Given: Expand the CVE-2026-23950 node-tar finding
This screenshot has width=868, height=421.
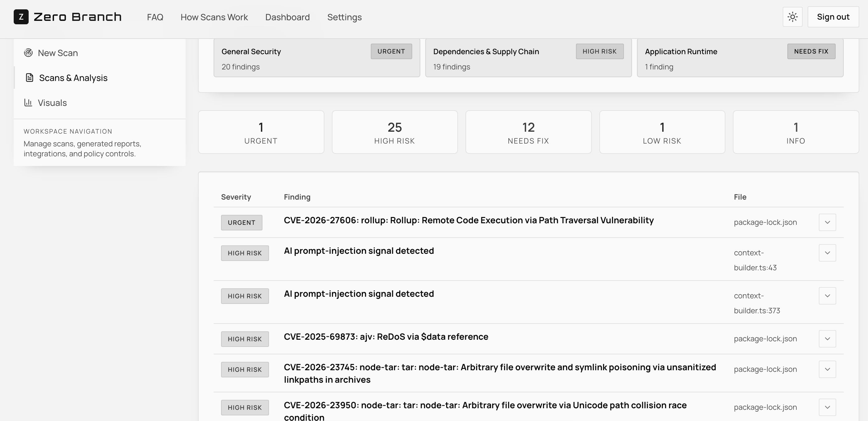Looking at the screenshot, I should 827,407.
